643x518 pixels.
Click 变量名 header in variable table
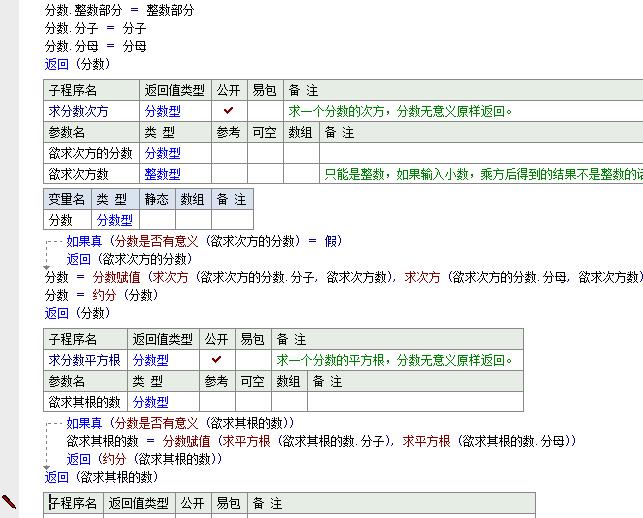tap(66, 199)
